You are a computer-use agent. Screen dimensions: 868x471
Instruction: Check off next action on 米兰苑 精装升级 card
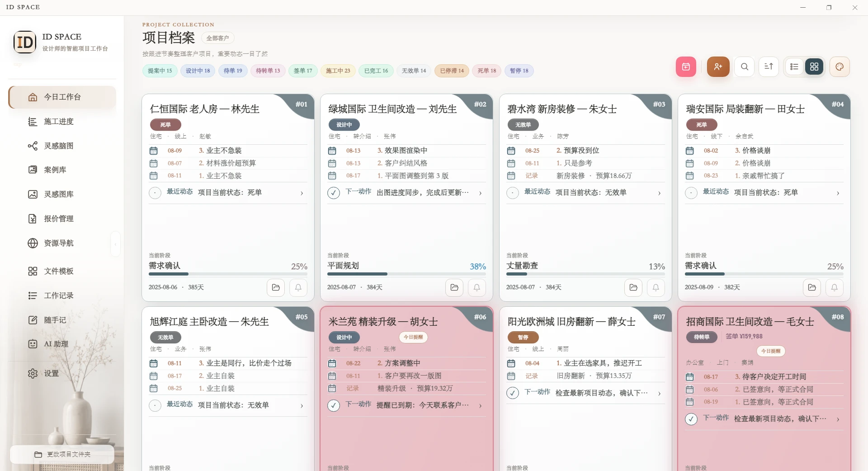[334, 405]
